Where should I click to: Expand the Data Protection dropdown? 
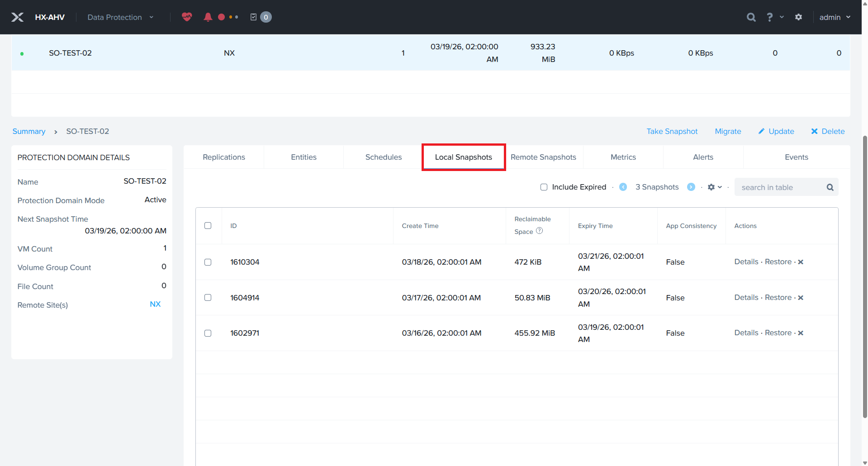tap(120, 17)
